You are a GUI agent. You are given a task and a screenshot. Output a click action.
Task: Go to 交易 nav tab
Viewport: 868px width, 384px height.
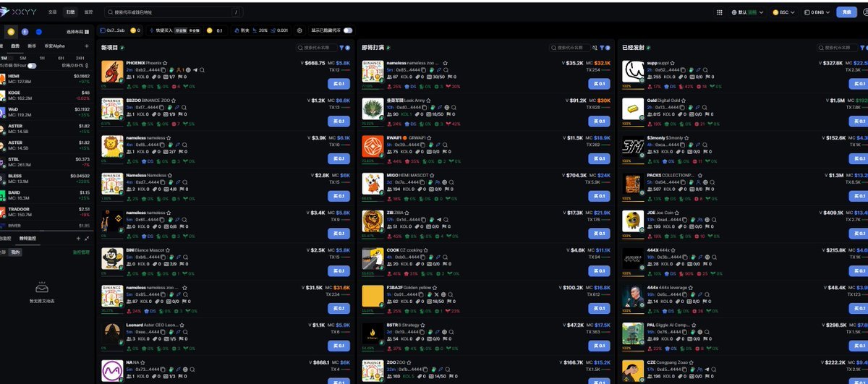53,12
